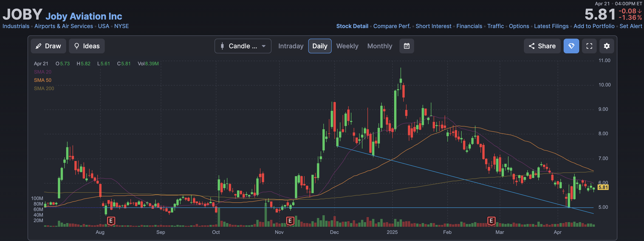Share the chart
644x241 pixels.
coord(542,46)
